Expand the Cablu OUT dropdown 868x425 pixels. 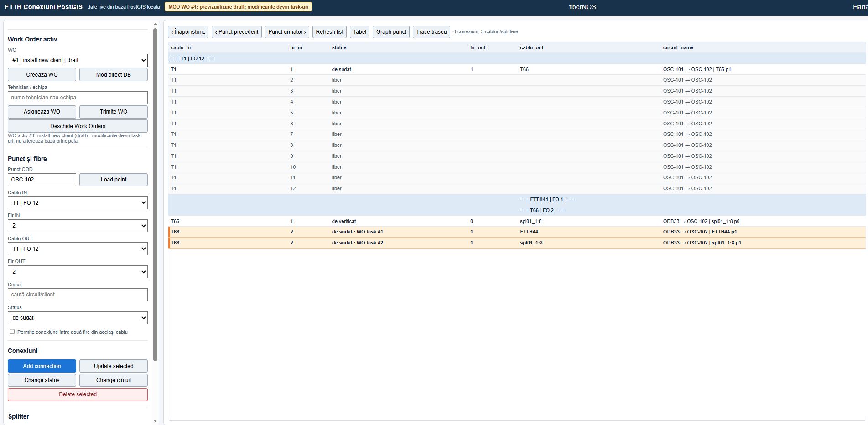(78, 249)
